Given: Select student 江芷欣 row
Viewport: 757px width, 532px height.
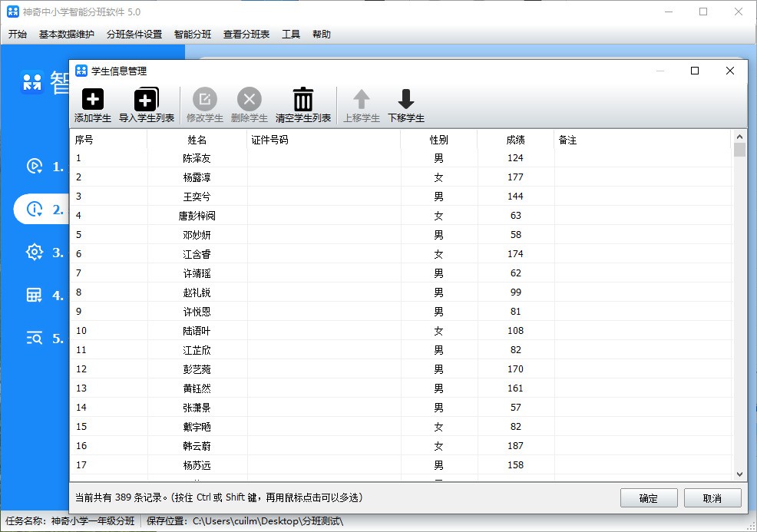Looking at the screenshot, I should point(402,350).
